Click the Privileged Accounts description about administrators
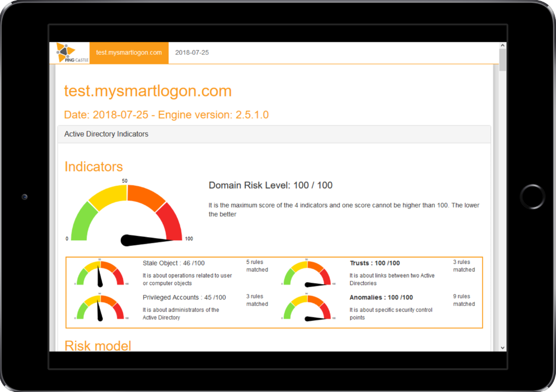 (x=181, y=314)
